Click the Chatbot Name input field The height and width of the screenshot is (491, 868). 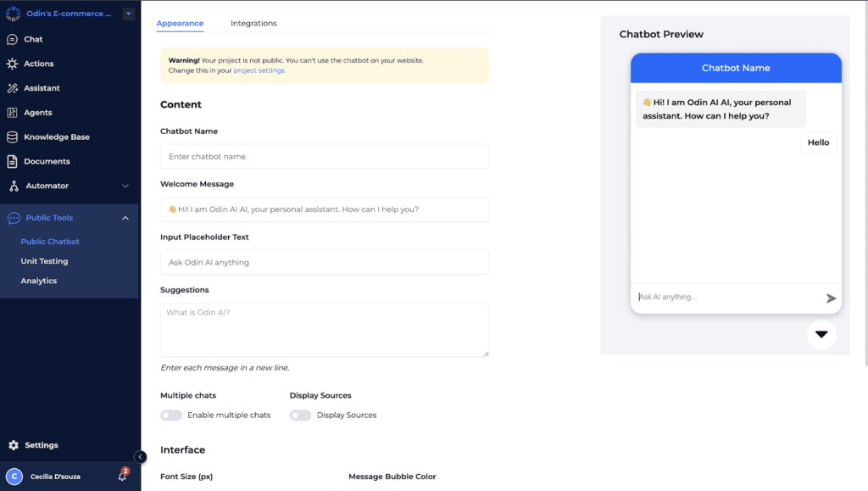(x=325, y=156)
